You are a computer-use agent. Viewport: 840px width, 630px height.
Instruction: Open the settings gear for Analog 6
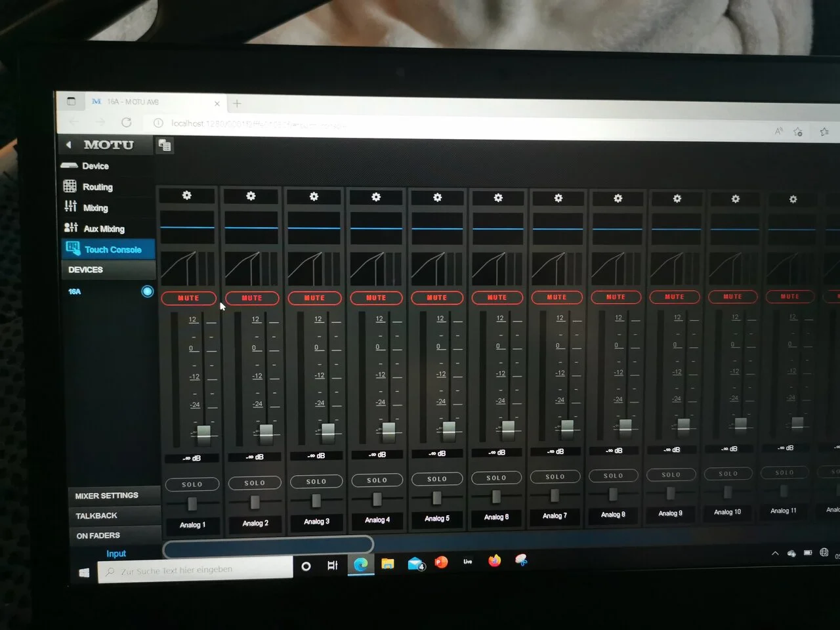[498, 198]
